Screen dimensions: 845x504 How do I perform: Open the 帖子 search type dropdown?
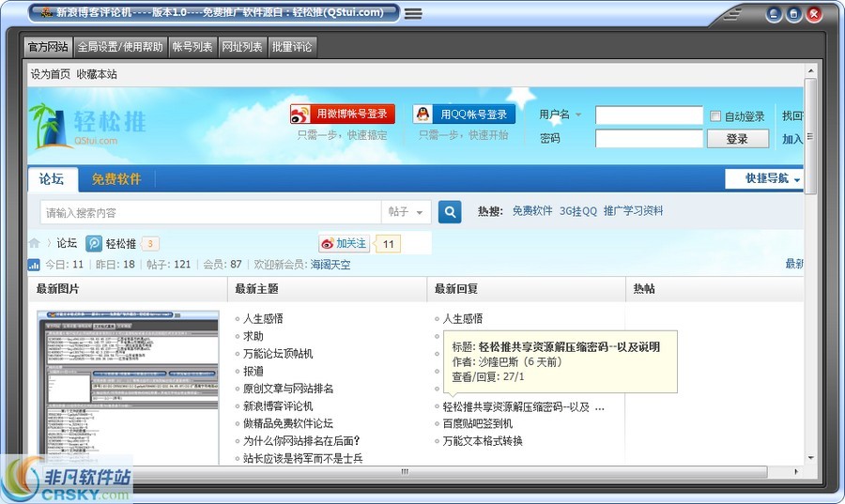pyautogui.click(x=406, y=212)
